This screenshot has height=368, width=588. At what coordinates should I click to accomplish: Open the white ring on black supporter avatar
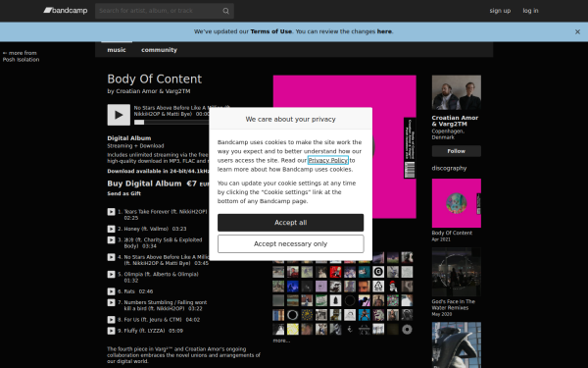pyautogui.click(x=292, y=315)
